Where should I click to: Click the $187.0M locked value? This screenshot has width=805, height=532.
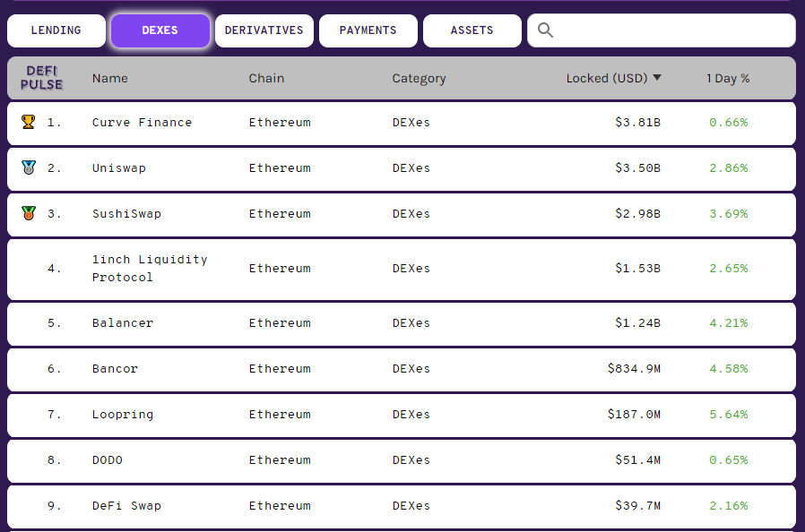[x=634, y=414]
